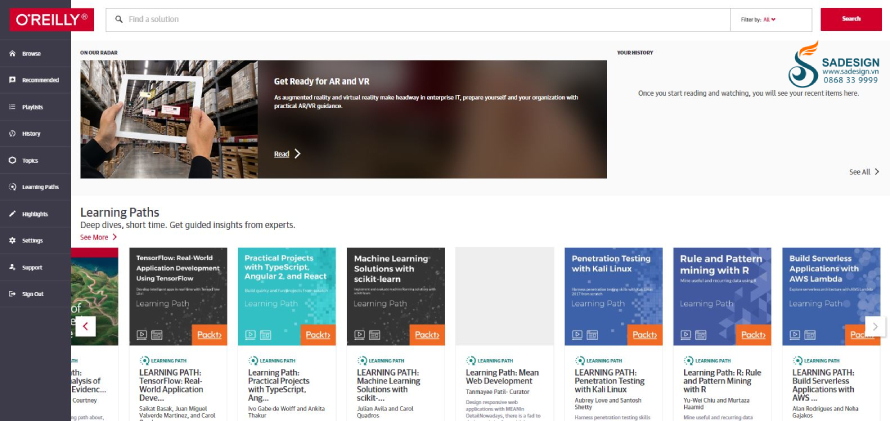Click the video icon on Kali Linux card
This screenshot has width=890, height=421.
click(x=577, y=335)
